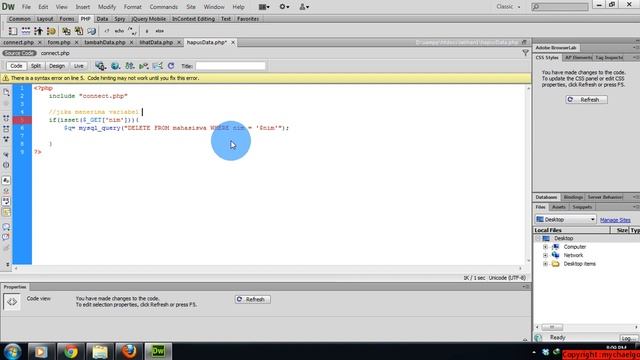Switch to Split view
Image resolution: width=640 pixels, height=360 pixels.
pos(36,66)
